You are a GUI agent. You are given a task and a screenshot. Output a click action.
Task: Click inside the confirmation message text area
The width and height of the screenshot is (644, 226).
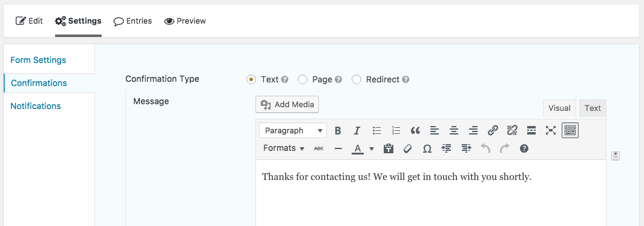coord(430,193)
